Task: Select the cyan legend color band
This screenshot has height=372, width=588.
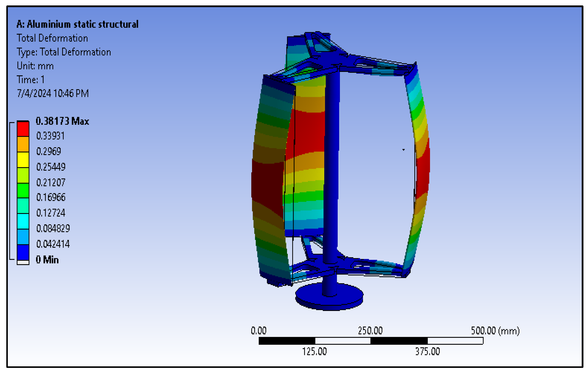Action: (23, 221)
